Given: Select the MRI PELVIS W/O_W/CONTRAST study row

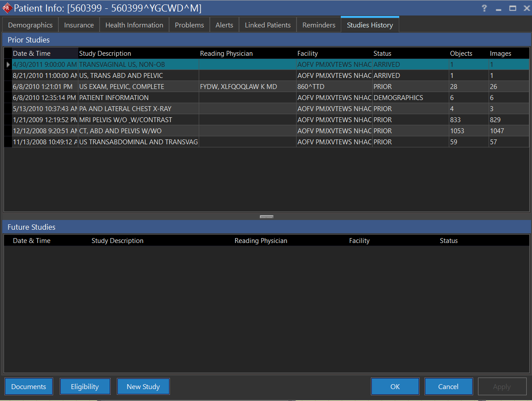Looking at the screenshot, I should tap(126, 120).
